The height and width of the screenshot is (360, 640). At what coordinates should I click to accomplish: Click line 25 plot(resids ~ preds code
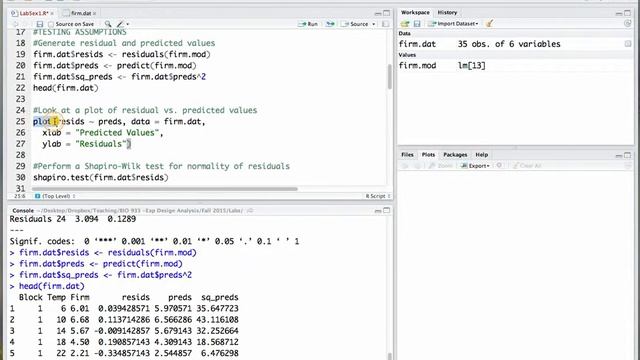point(119,121)
